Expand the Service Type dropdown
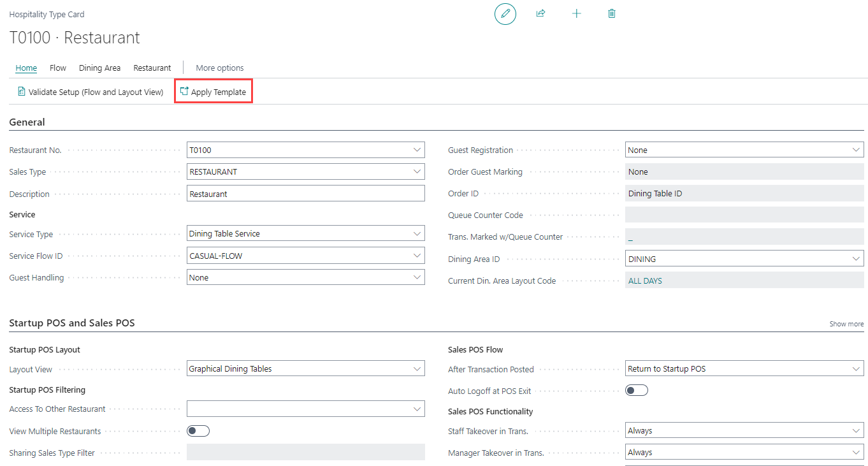This screenshot has height=466, width=868. point(417,234)
